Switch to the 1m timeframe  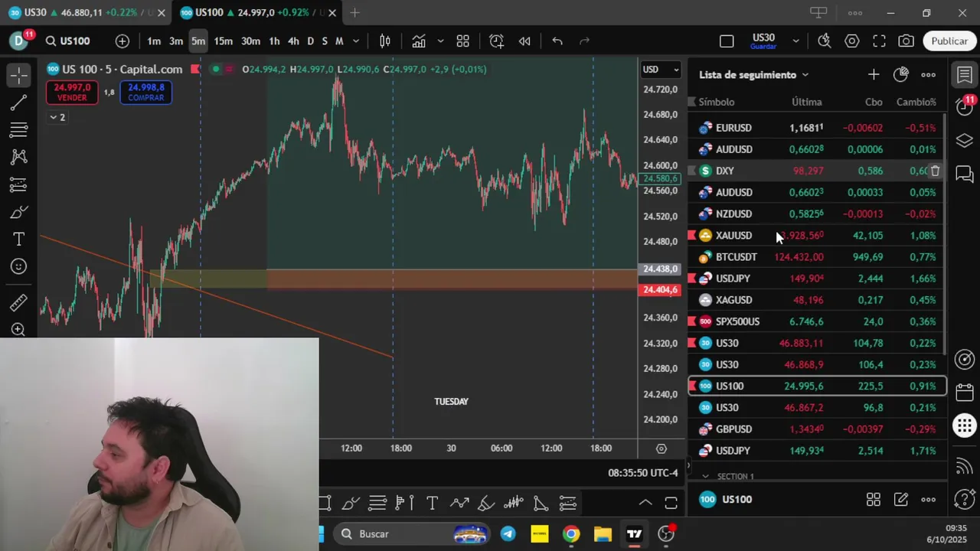coord(154,41)
